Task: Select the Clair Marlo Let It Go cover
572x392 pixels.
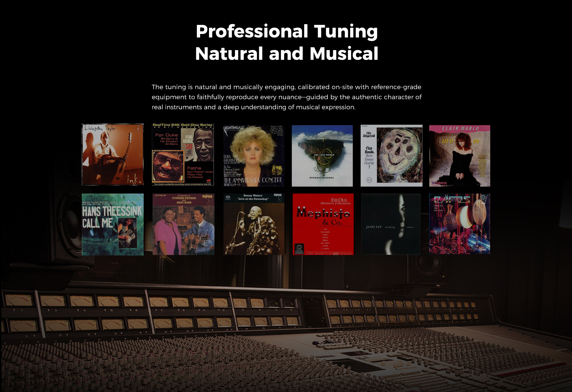Action: pos(460,156)
